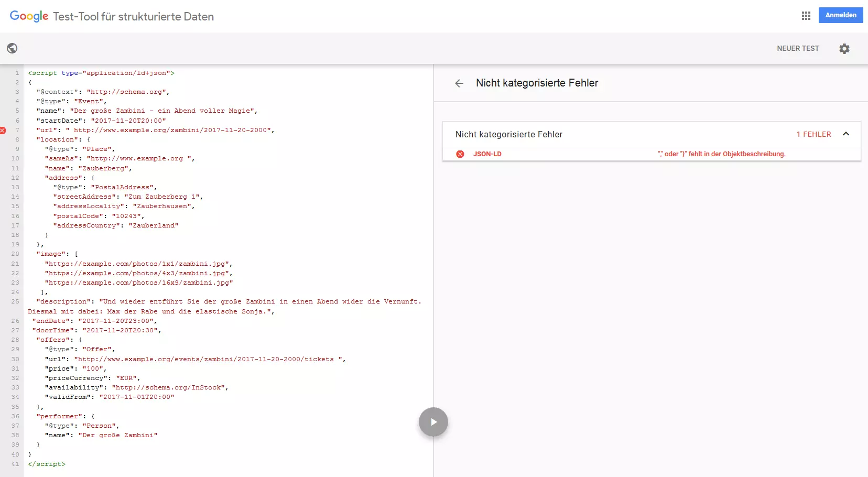Click the 1 FEHLER count label
Viewport: 868px width, 477px height.
(x=813, y=134)
